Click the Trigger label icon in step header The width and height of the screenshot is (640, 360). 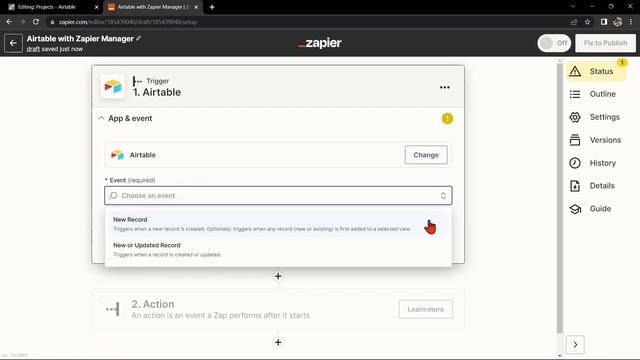137,81
